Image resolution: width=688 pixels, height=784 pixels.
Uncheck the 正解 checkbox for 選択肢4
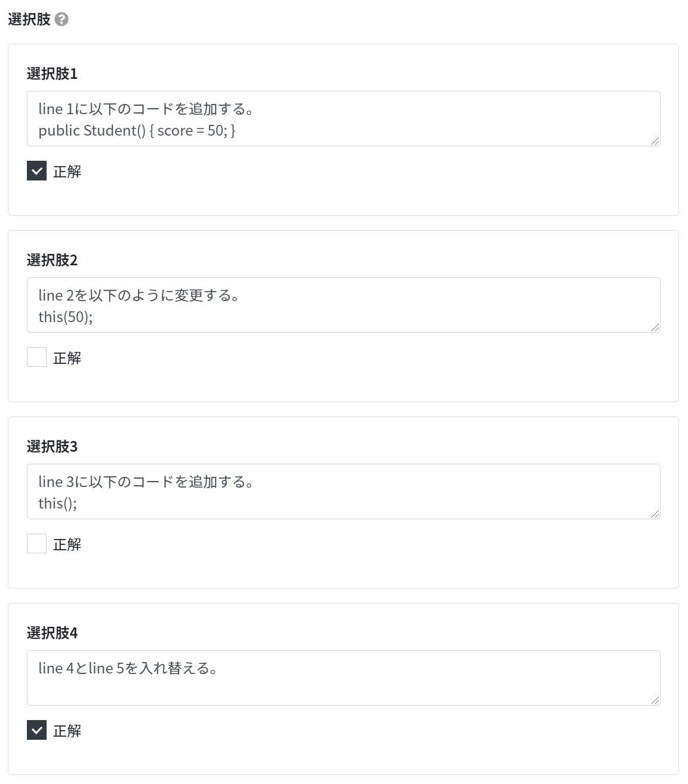(x=36, y=730)
